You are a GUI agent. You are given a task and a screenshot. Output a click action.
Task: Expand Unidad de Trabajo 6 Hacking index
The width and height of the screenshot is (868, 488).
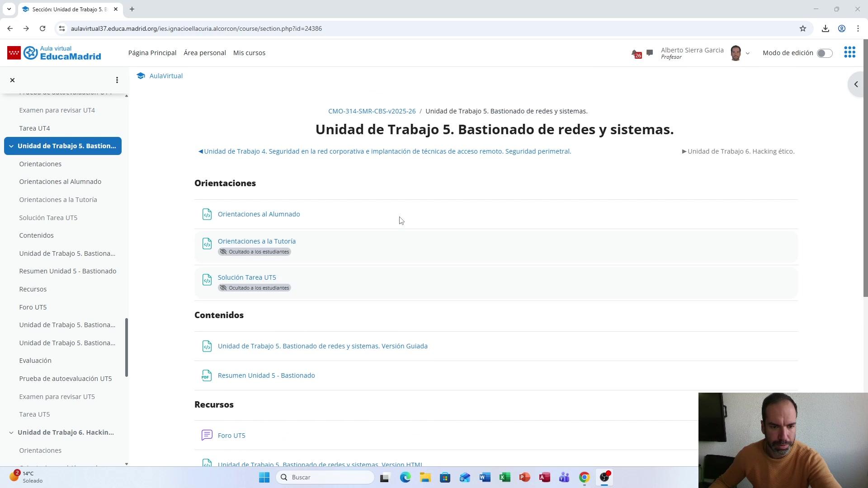click(11, 432)
